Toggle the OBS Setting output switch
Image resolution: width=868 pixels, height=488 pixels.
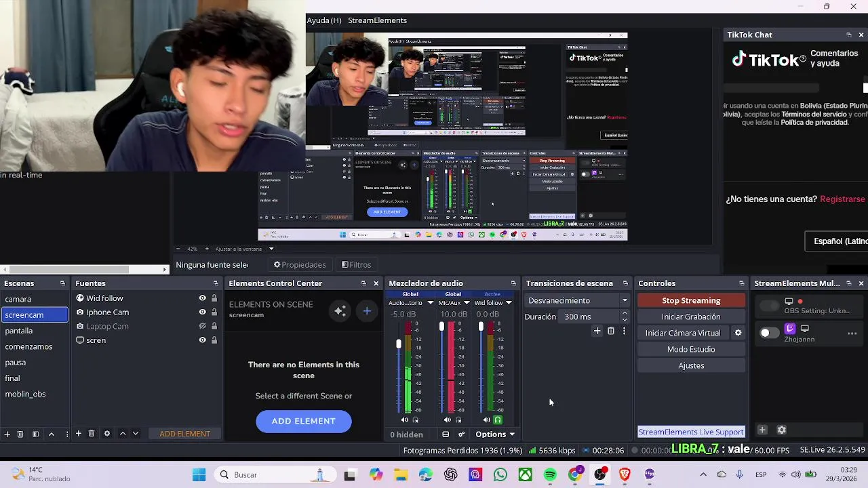[x=769, y=306]
